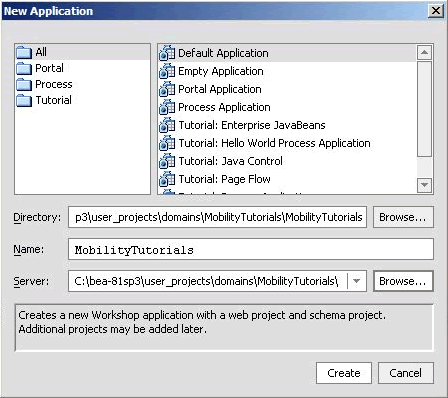This screenshot has height=398, width=448.
Task: Click the Portal Application template icon
Action: click(x=167, y=89)
